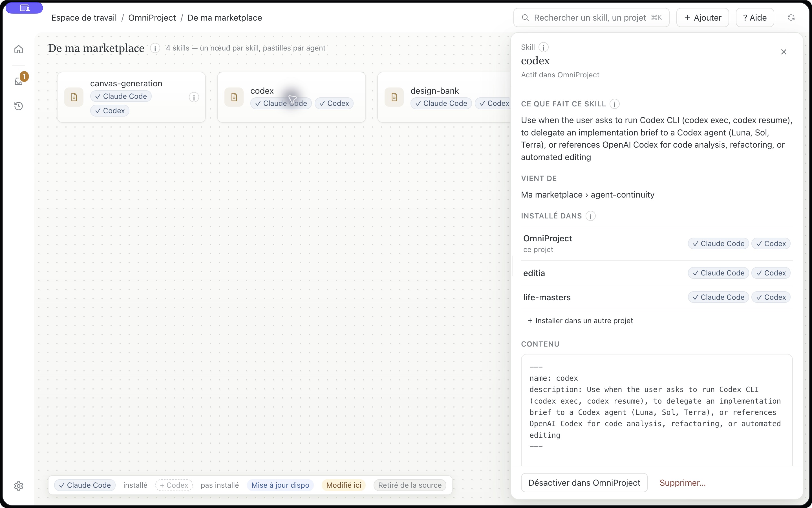The width and height of the screenshot is (812, 508).
Task: Toggle Codex pill in editia row
Action: (x=771, y=273)
